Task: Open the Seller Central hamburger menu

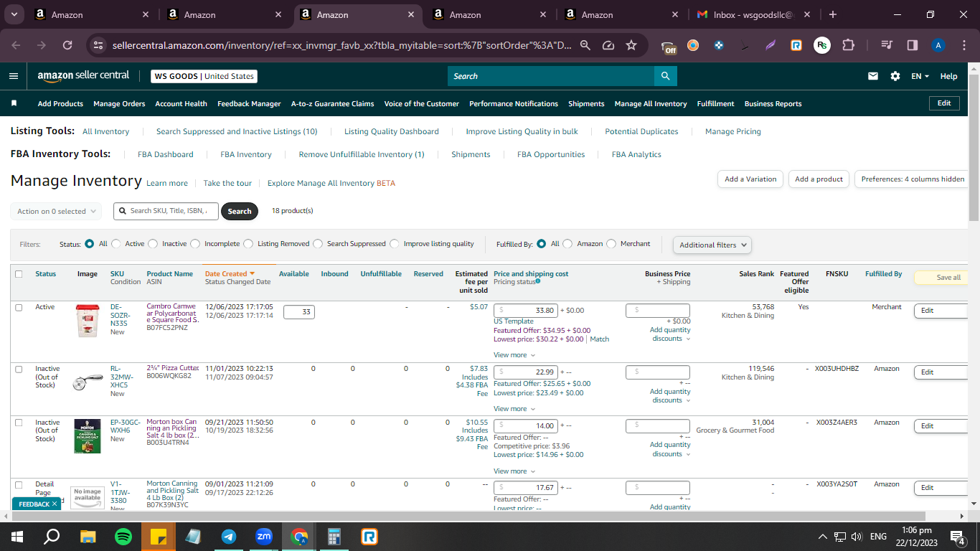Action: coord(14,76)
